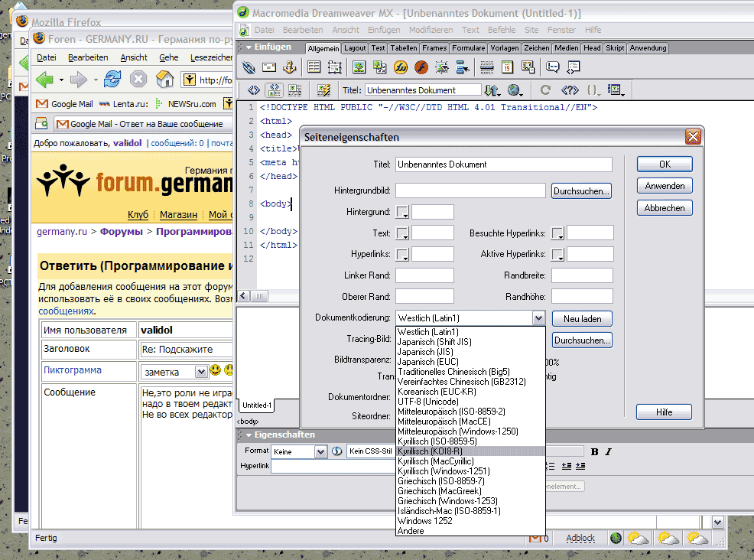
Task: Click OK in Seiteneigenschaften
Action: [x=665, y=164]
